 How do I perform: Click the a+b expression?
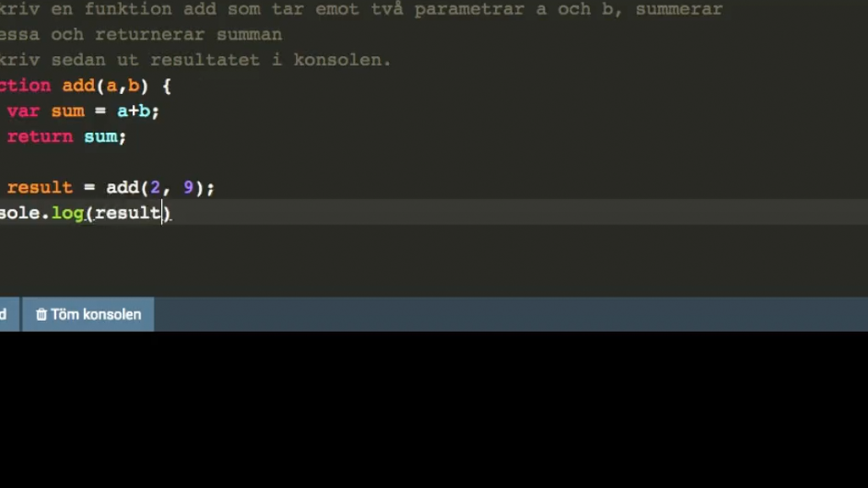(x=133, y=111)
